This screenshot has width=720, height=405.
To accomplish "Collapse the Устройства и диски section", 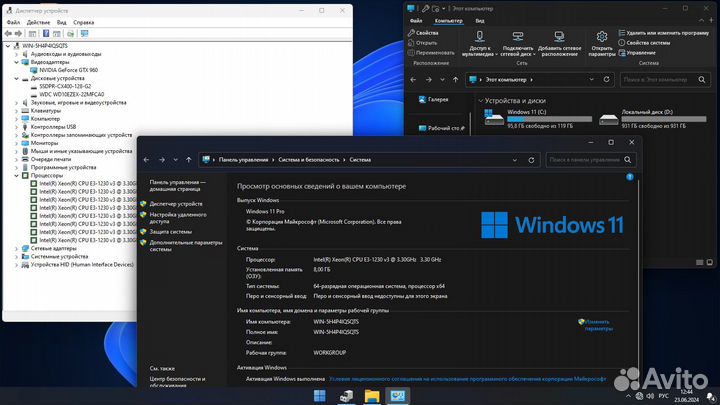I will (x=483, y=100).
